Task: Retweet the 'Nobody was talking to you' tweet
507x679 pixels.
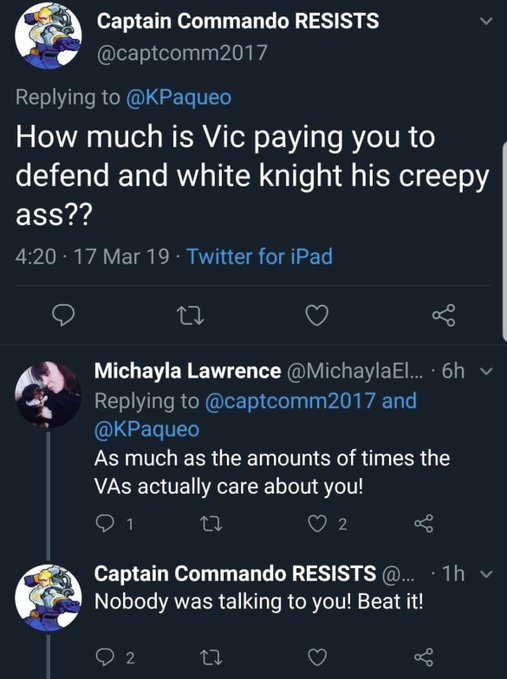Action: [213, 658]
